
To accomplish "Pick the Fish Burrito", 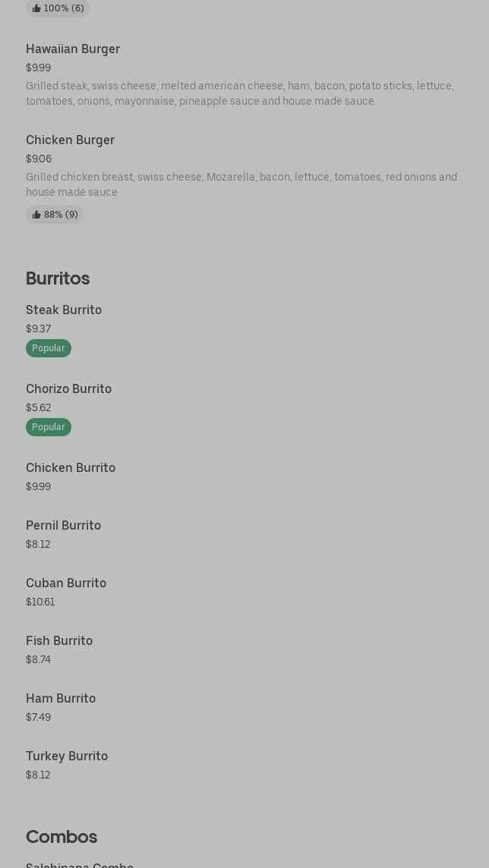I will click(59, 641).
